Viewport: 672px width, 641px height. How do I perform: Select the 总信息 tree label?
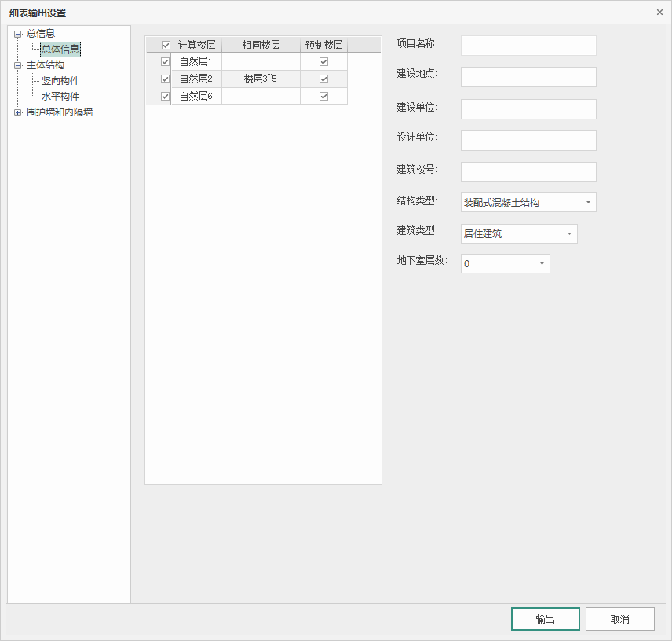tap(41, 34)
